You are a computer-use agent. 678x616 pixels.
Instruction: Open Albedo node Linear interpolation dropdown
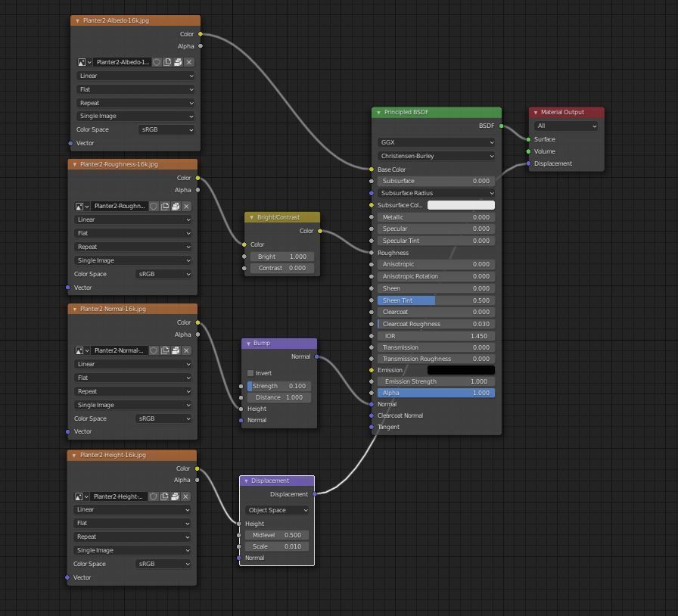click(135, 76)
